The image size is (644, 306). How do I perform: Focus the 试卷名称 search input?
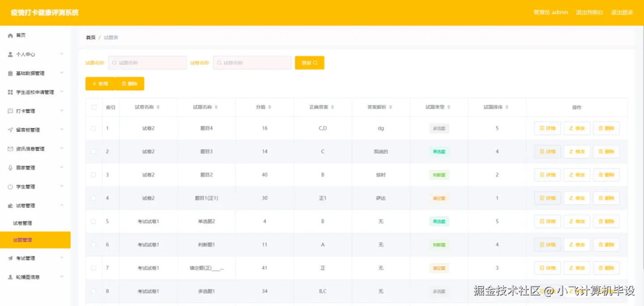point(252,63)
